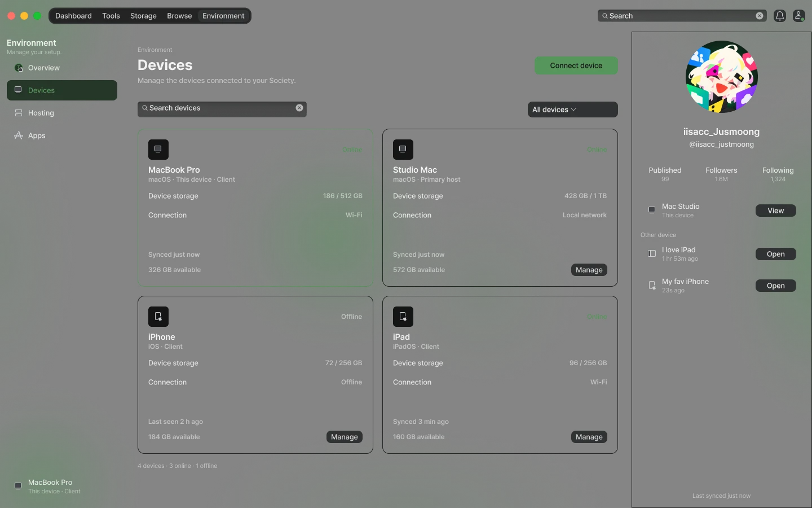This screenshot has width=812, height=508.
Task: Click the Published 99 stat
Action: tap(665, 174)
